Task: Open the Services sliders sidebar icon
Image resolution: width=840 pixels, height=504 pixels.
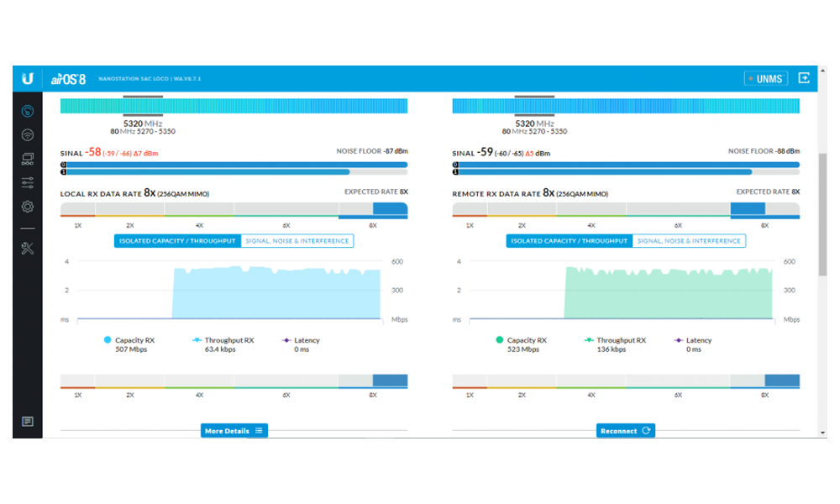Action: pos(27,182)
